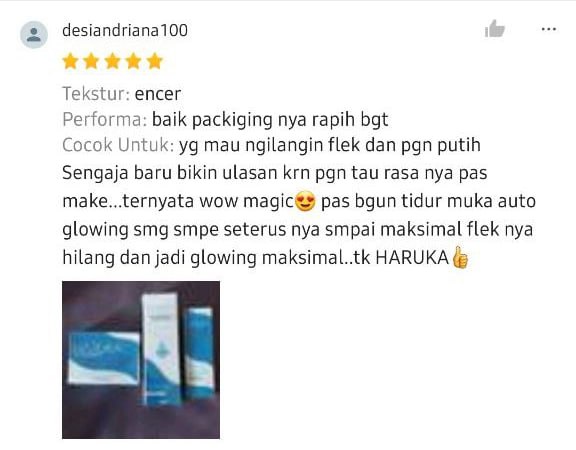Screen dimensions: 576x450
Task: Click the blue wavy box at the photo's left
Action: (104, 358)
